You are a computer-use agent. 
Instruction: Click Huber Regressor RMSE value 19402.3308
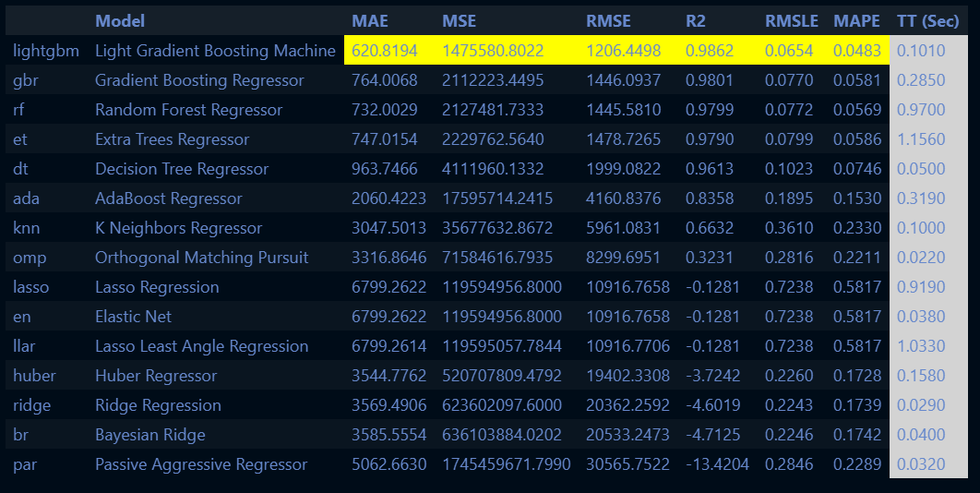point(627,376)
